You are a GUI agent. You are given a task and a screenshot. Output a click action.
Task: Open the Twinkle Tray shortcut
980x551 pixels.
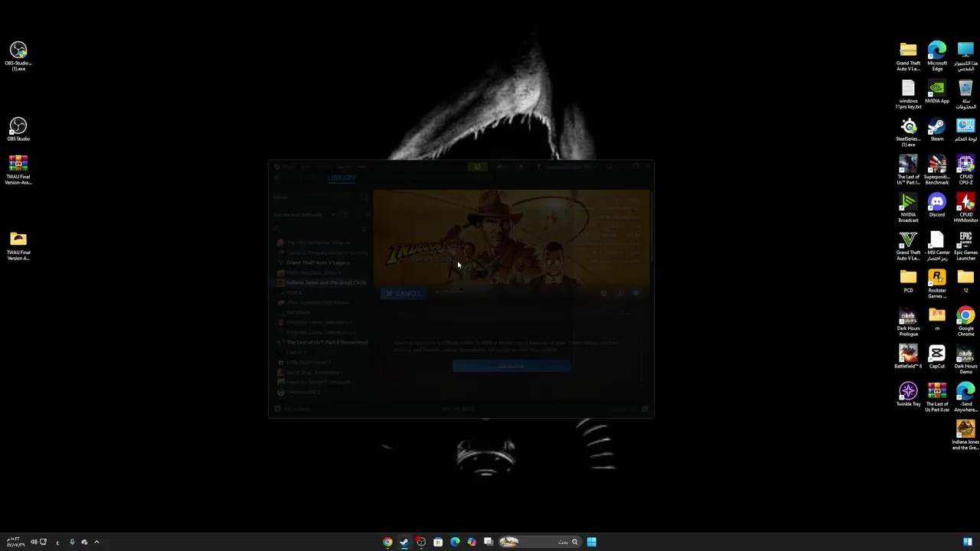coord(908,395)
